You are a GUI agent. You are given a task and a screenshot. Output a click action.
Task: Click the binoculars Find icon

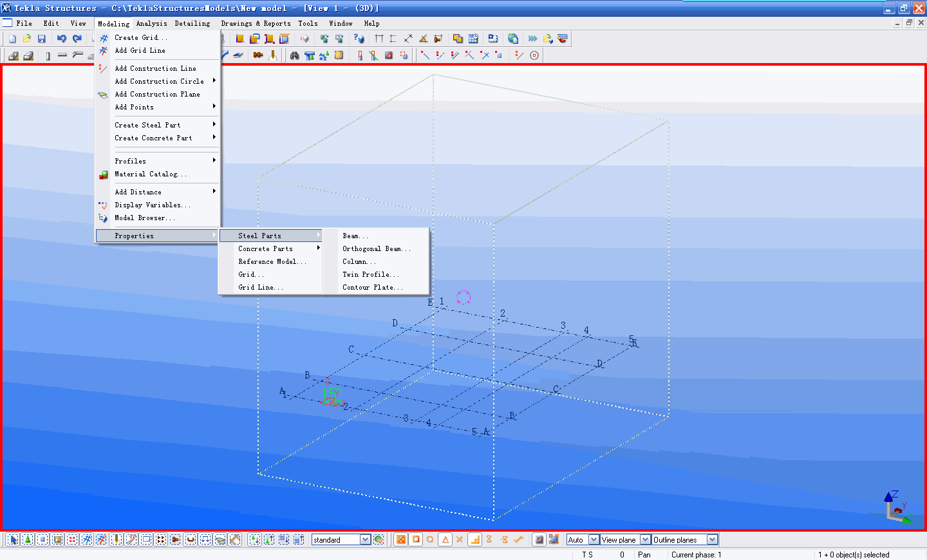[x=294, y=55]
